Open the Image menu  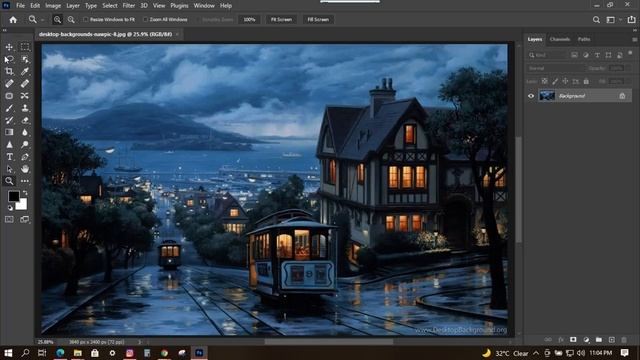(x=53, y=6)
